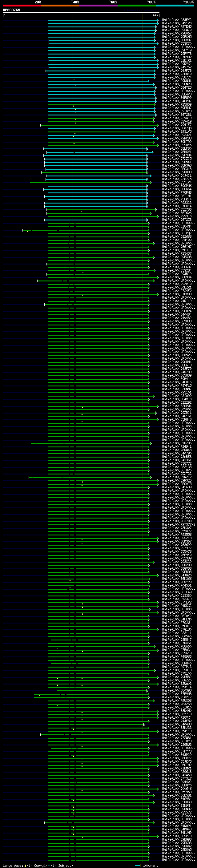Click hit label UniRef100_B6Q9S4

[177, 277]
